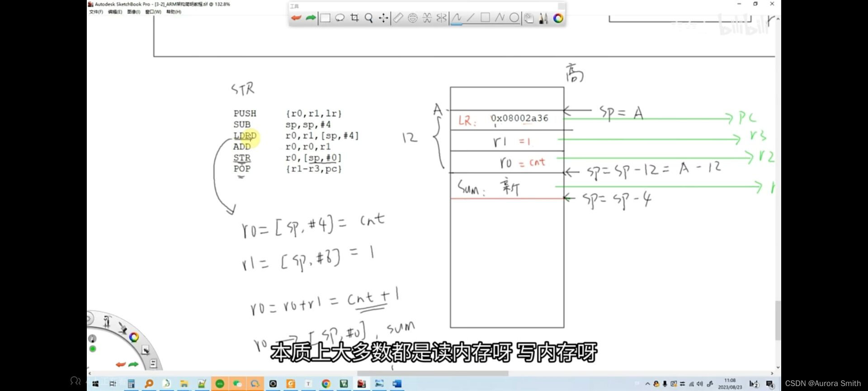Screen dimensions: 868x391
Task: Click the lagoon's red undo arrow
Action: (120, 364)
